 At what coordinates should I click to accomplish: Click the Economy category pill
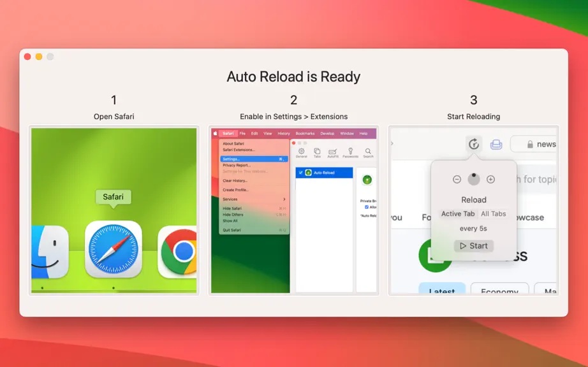(499, 289)
